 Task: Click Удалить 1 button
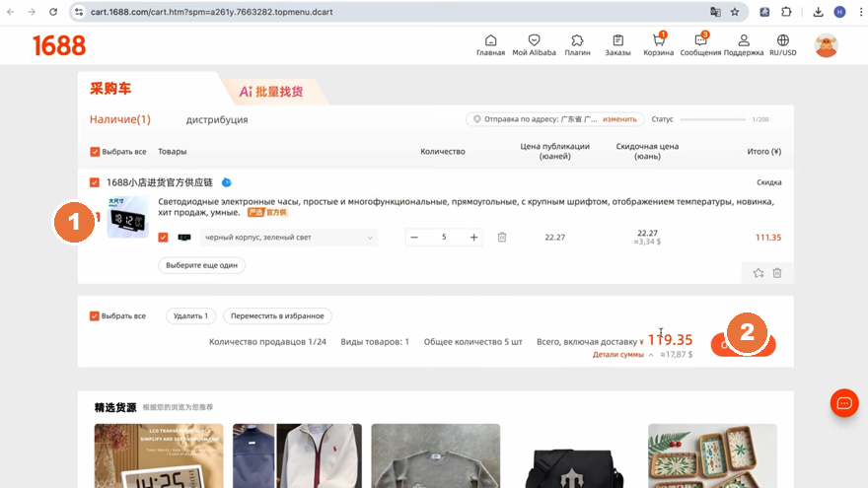pos(190,315)
